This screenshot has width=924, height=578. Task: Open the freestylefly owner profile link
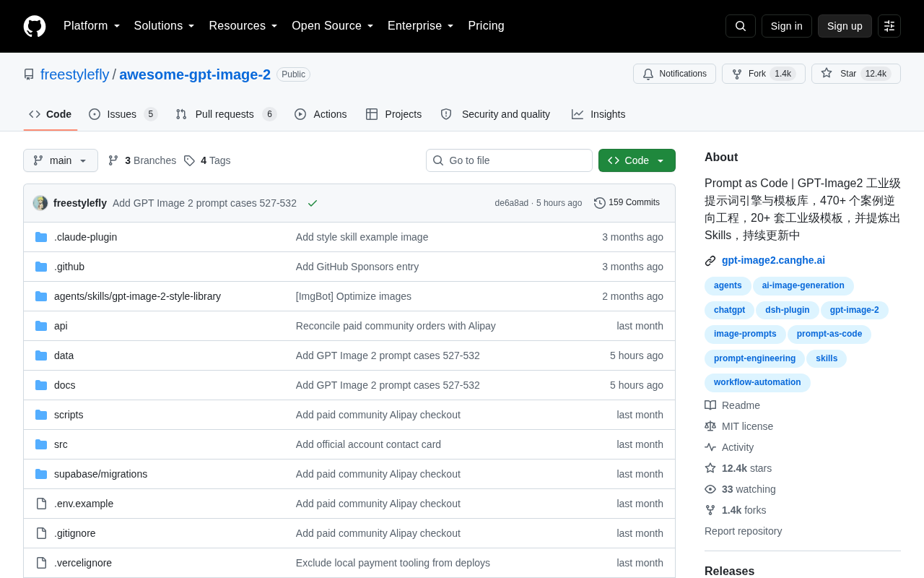(75, 74)
